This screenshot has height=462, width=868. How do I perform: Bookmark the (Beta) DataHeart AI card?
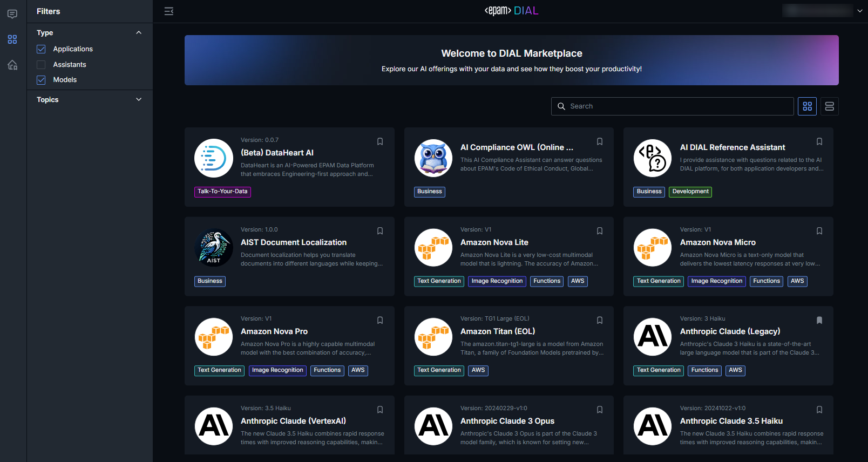[380, 141]
